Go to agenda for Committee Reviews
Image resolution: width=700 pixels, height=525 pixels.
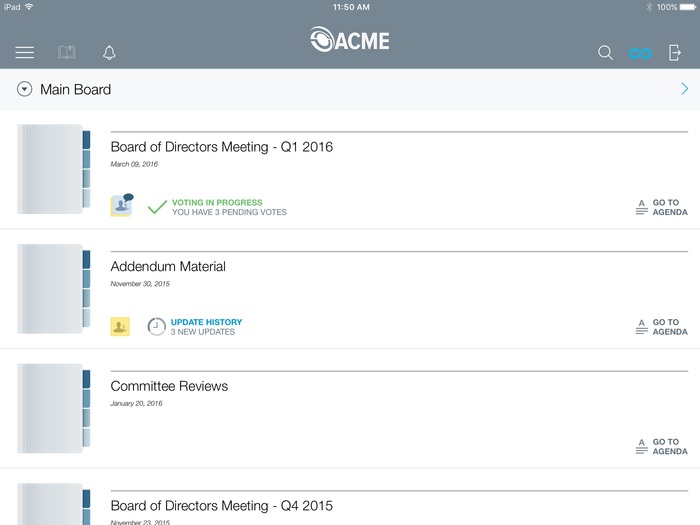click(x=661, y=446)
